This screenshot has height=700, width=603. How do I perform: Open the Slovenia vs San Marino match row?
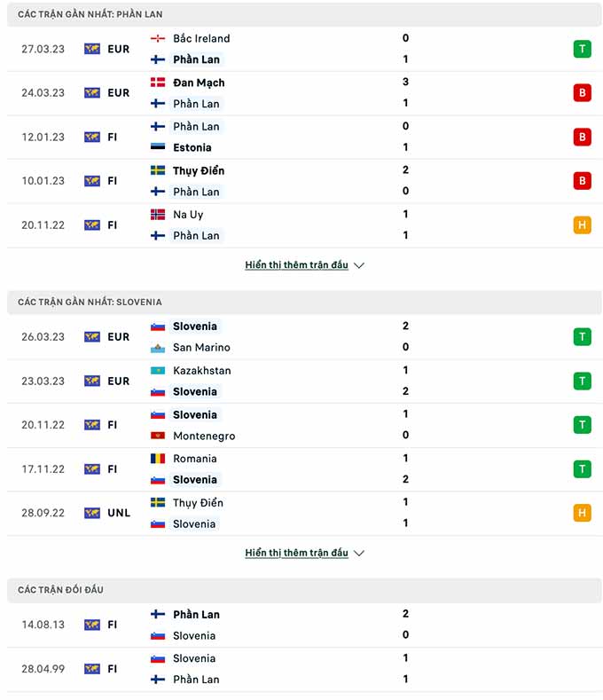304,337
